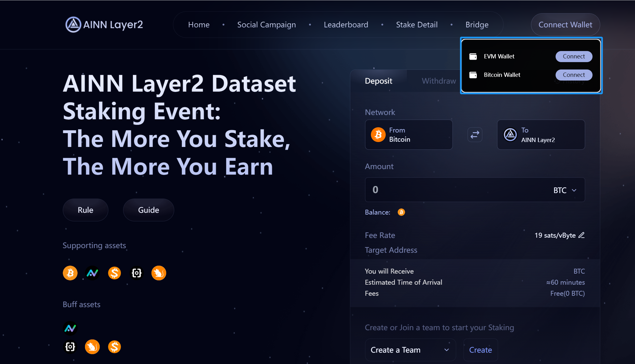Click the ≈60 minutes arrival estimate
Screen dimensions: 635x364
[565, 282]
